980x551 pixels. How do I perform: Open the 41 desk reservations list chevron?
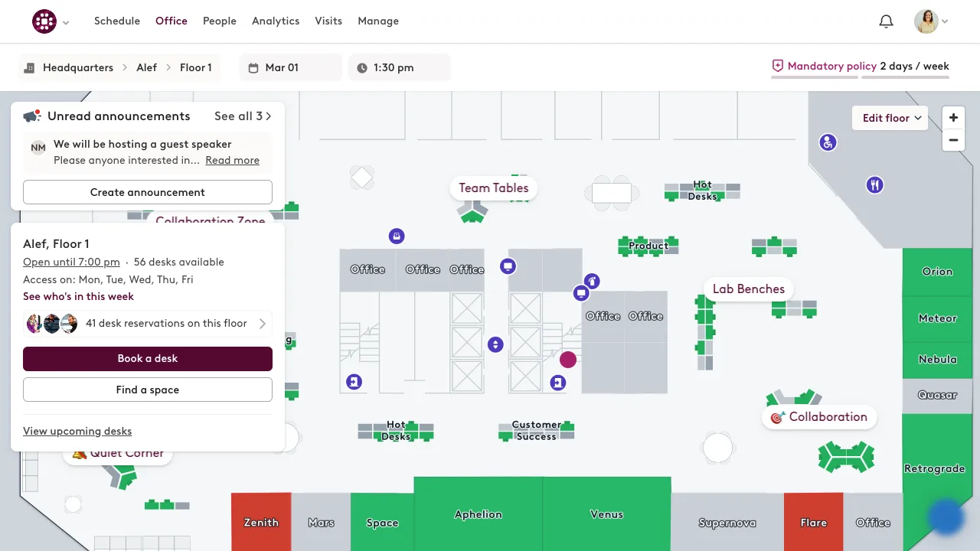[x=263, y=323]
